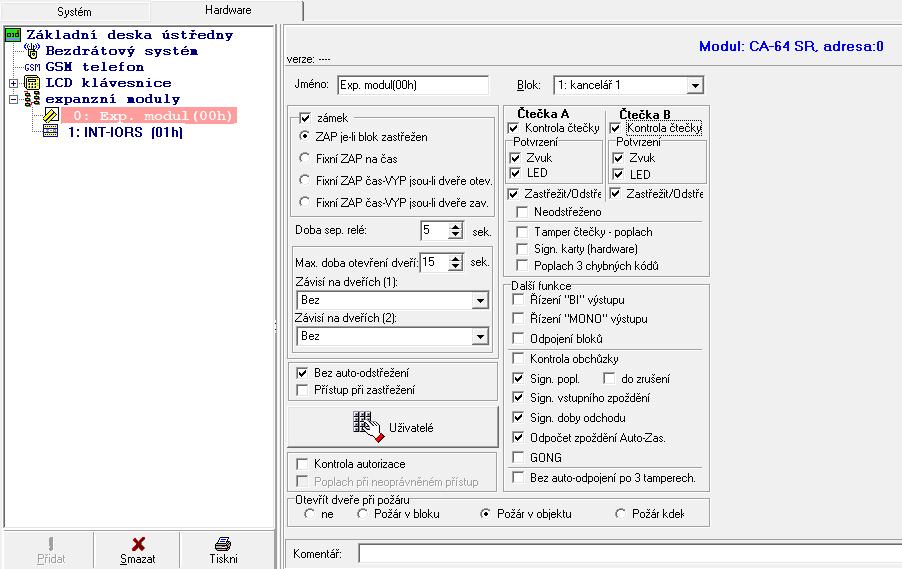Toggle Kontrola čtečky for Čtečka B
The height and width of the screenshot is (569, 902).
(x=615, y=128)
